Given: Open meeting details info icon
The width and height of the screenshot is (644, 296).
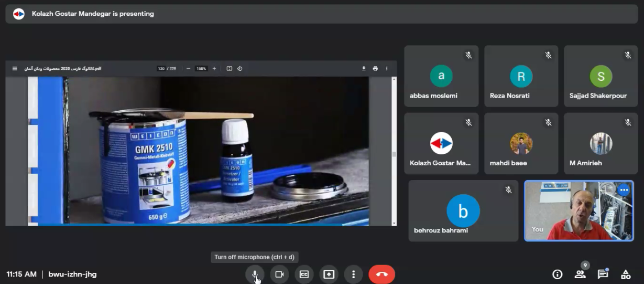Looking at the screenshot, I should (558, 274).
